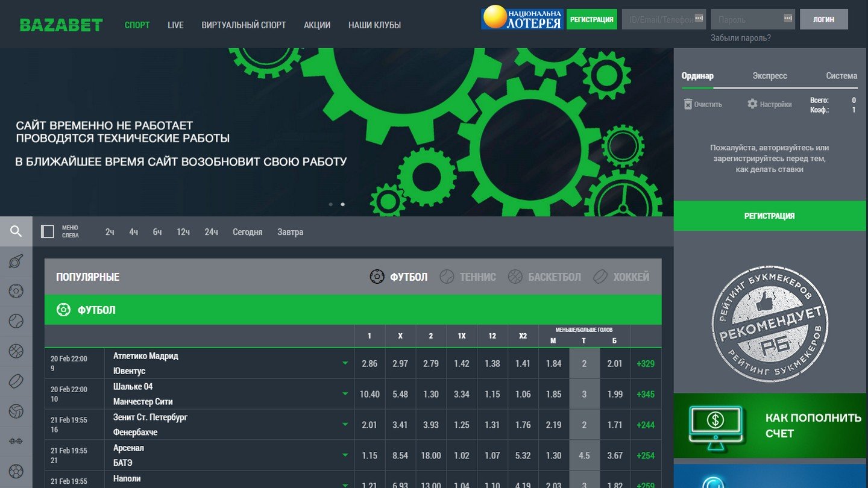Filter events by Завтра

coord(290,232)
